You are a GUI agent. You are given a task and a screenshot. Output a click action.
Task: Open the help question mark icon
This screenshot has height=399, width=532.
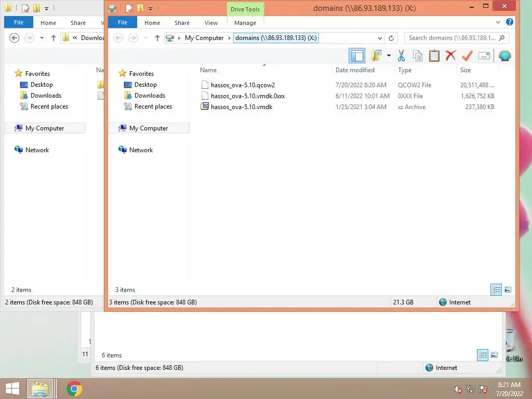click(x=509, y=22)
